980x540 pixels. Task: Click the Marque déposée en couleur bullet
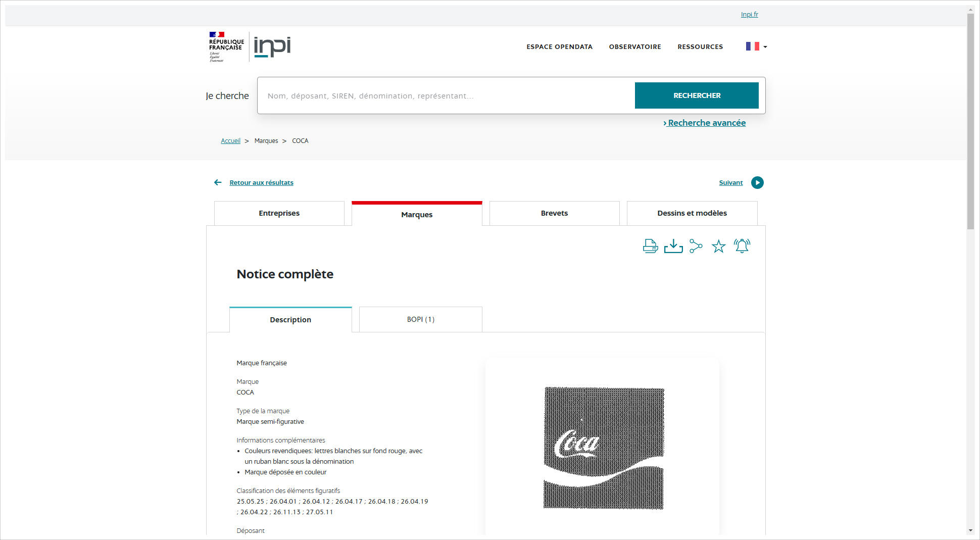pos(285,472)
